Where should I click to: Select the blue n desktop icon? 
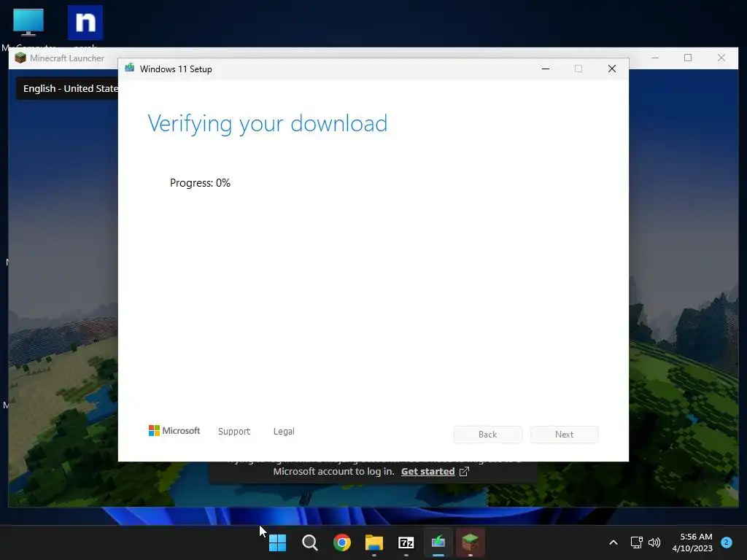pyautogui.click(x=85, y=23)
